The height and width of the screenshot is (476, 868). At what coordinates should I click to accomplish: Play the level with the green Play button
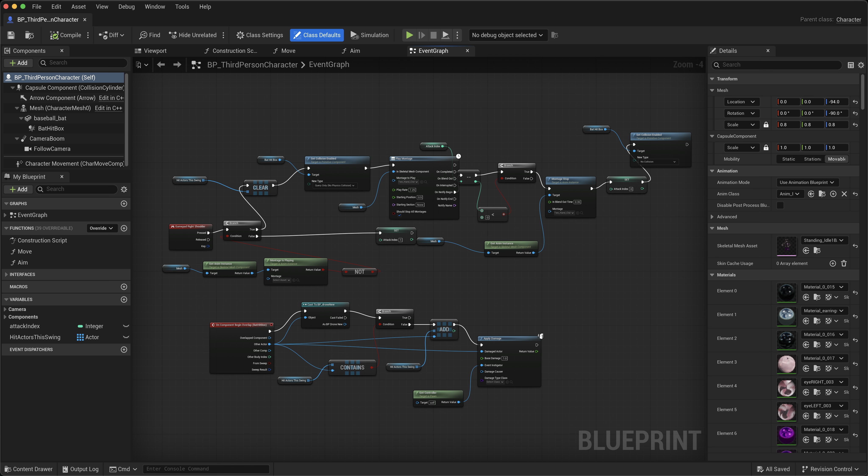pyautogui.click(x=409, y=35)
